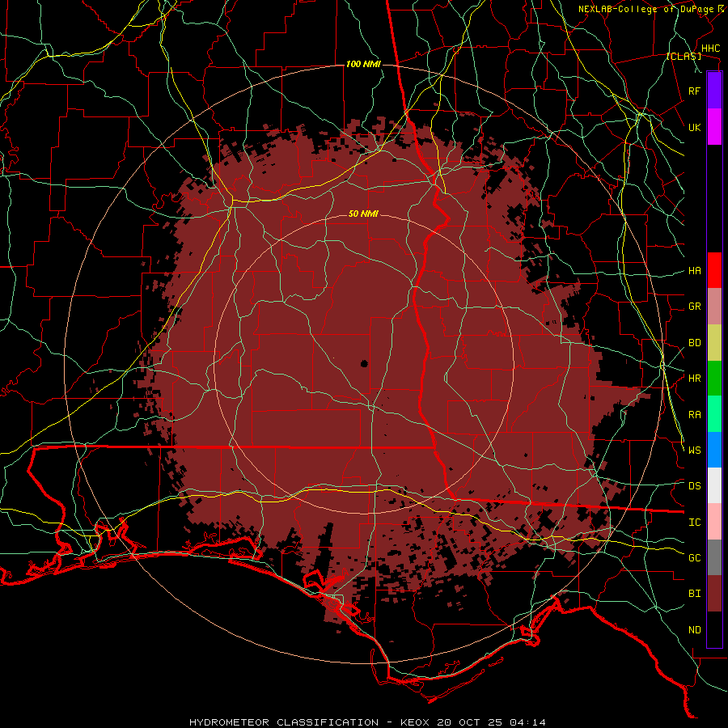Click the HR green legend swatch
Viewport: 728px width, 728px height.
(x=714, y=379)
